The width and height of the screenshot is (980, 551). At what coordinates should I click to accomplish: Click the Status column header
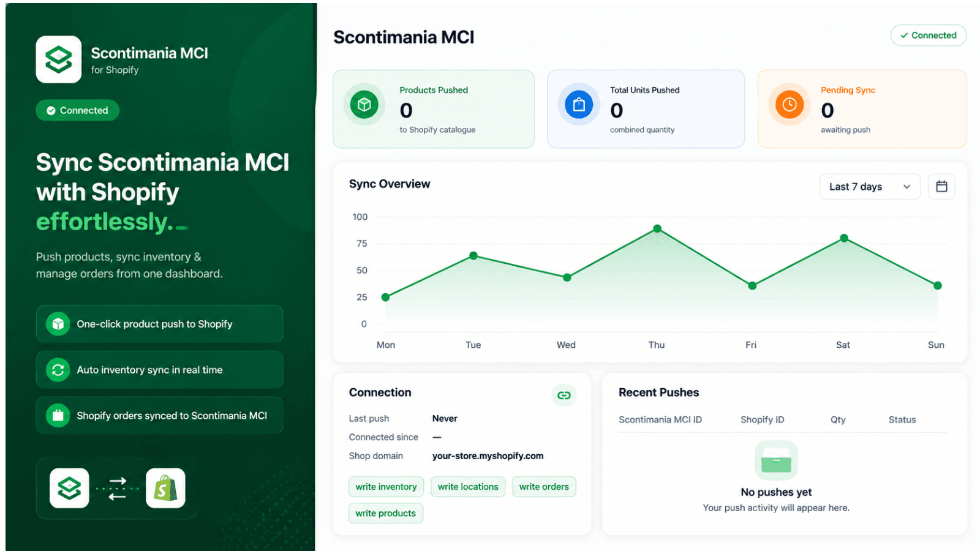(x=902, y=419)
